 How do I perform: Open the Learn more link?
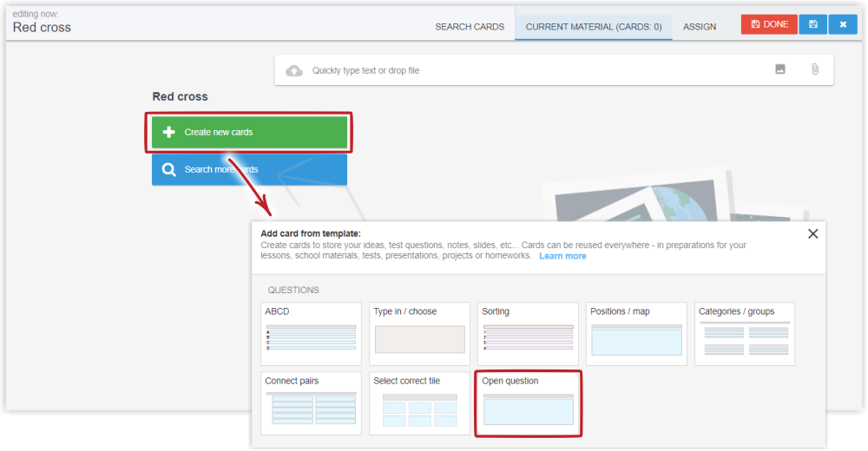[x=562, y=256]
